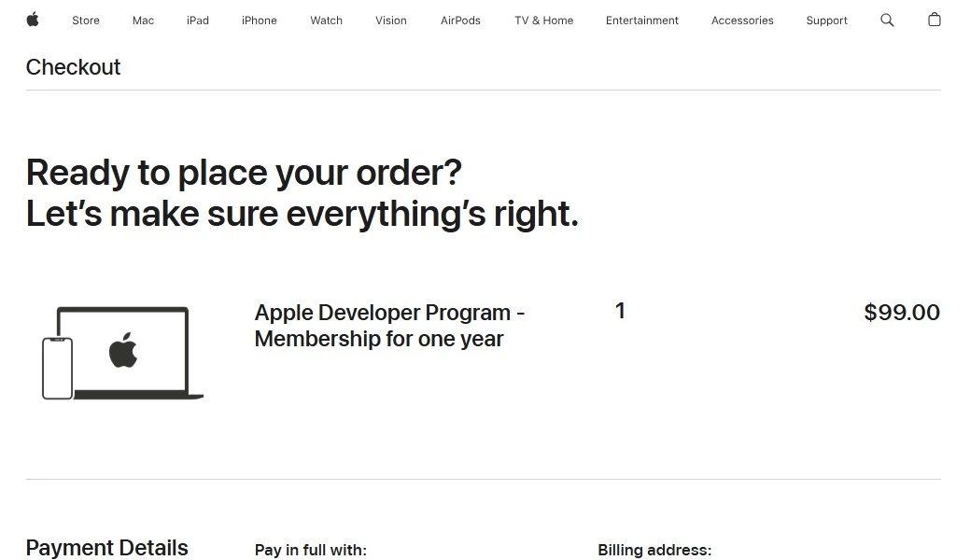Go to the Support page link
Viewport: 970px width, 560px height.
click(x=826, y=21)
